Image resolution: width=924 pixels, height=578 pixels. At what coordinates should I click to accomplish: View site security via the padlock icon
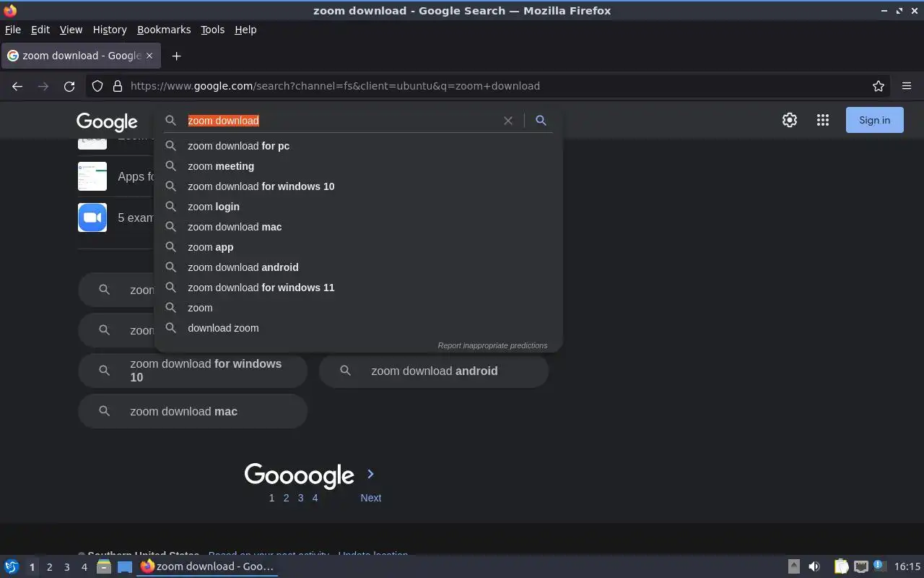point(118,86)
